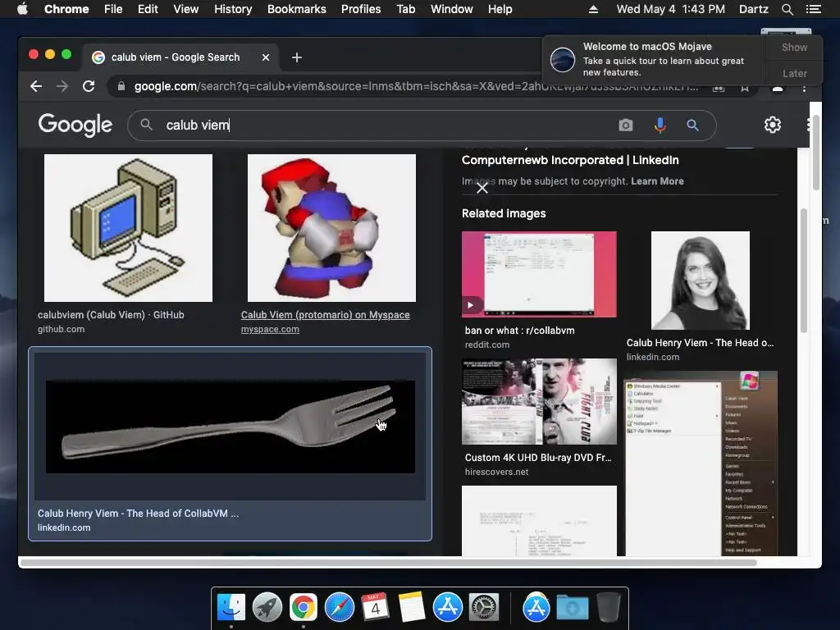Open the woman portrait related image
This screenshot has height=630, width=840.
pyautogui.click(x=701, y=281)
